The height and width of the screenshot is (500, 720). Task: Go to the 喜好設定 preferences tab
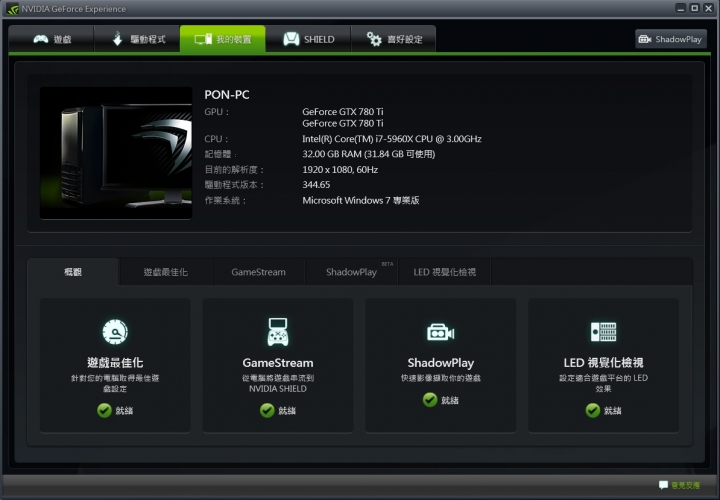click(394, 39)
